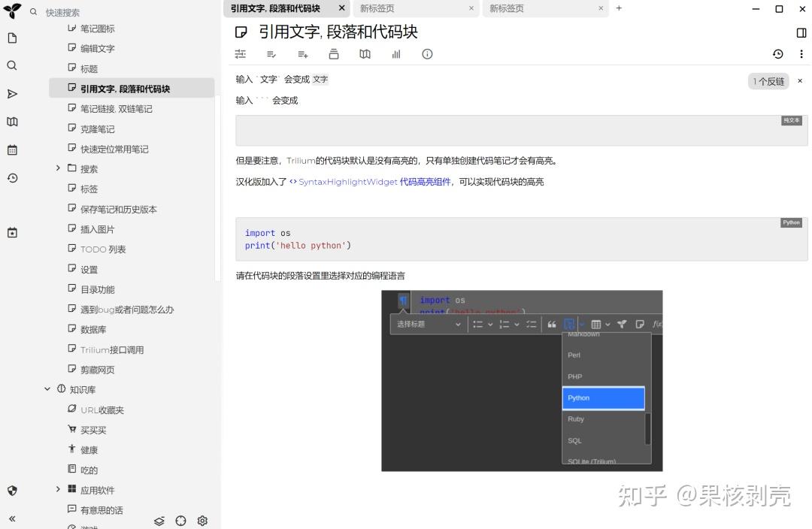Open the three-dot note options menu
This screenshot has height=529, width=812.
coord(801,54)
